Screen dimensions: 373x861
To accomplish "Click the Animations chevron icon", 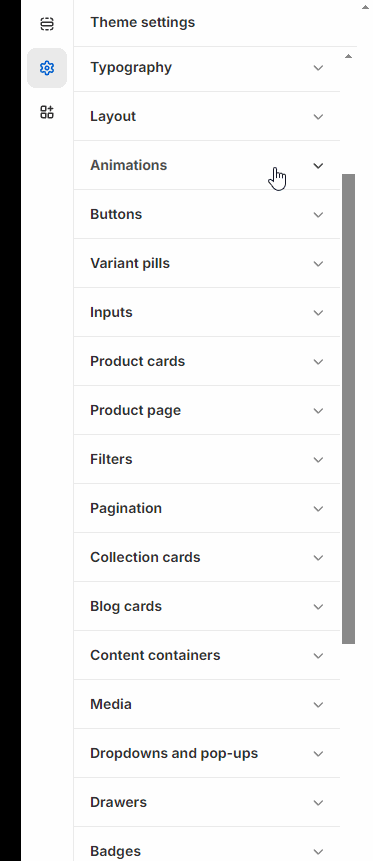I will (318, 165).
